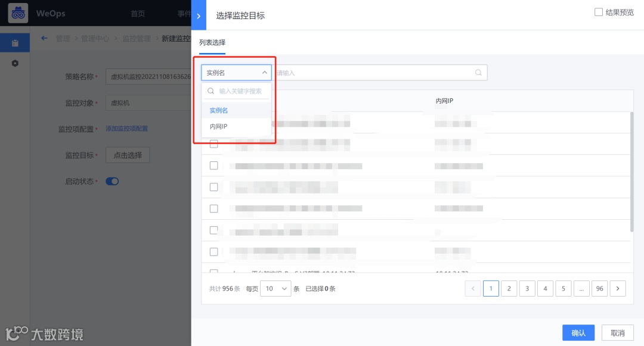This screenshot has width=644, height=346.
Task: Switch to the 列表选择 tab
Action: 212,43
